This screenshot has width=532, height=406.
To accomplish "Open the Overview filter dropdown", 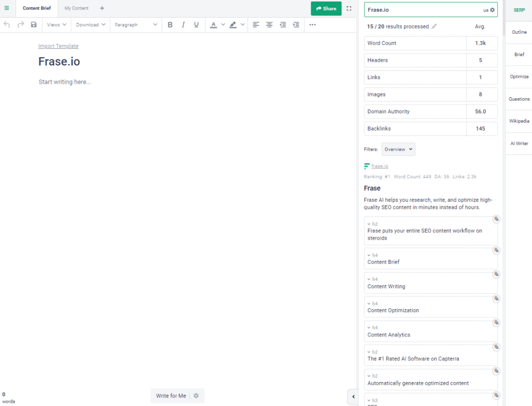I will [x=398, y=149].
